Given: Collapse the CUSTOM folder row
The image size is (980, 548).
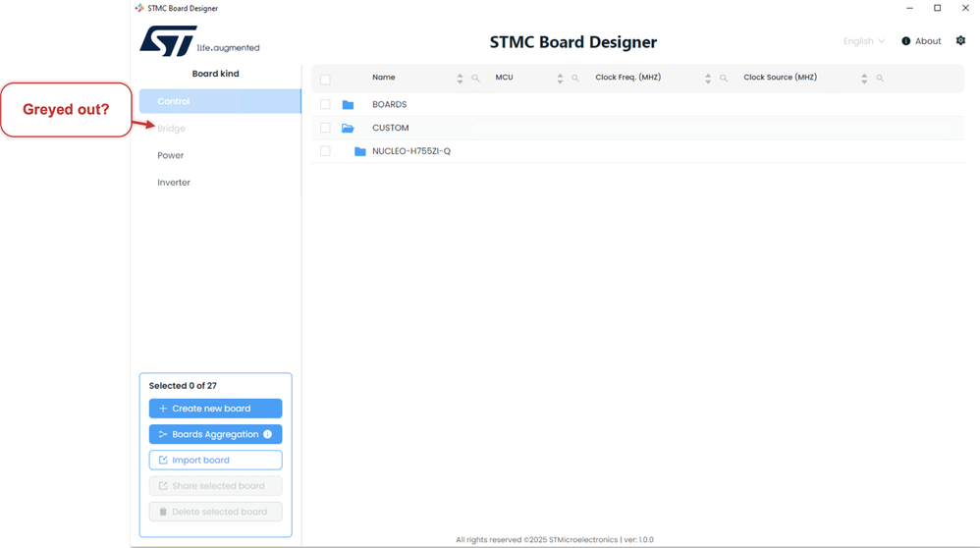Looking at the screenshot, I should tap(637, 128).
